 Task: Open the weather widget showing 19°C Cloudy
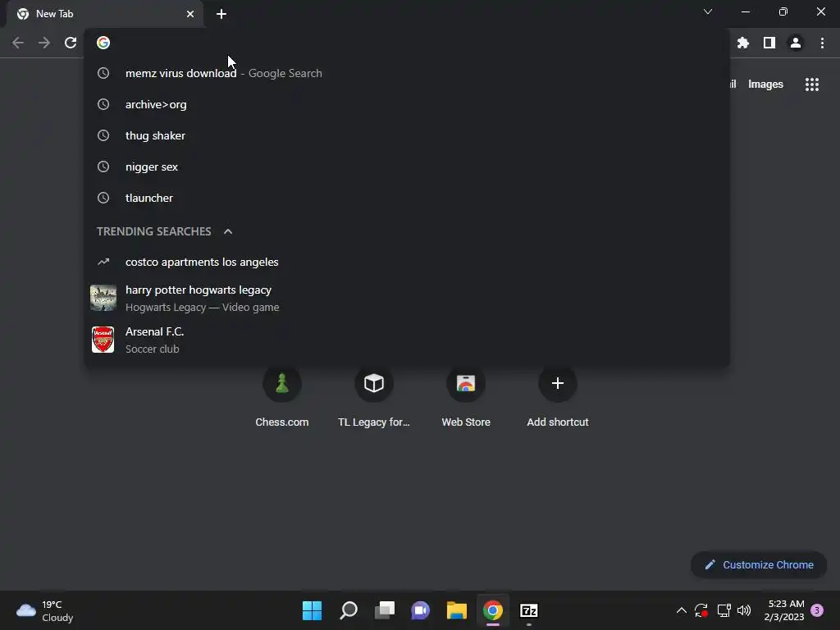click(x=45, y=610)
